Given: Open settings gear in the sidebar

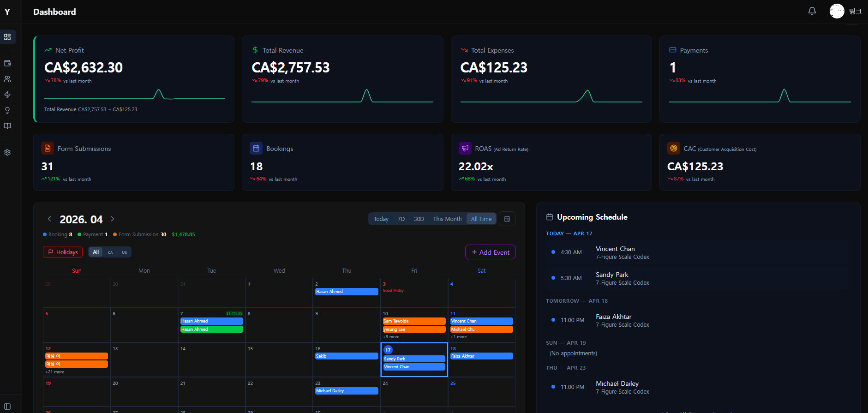Looking at the screenshot, I should click(7, 152).
